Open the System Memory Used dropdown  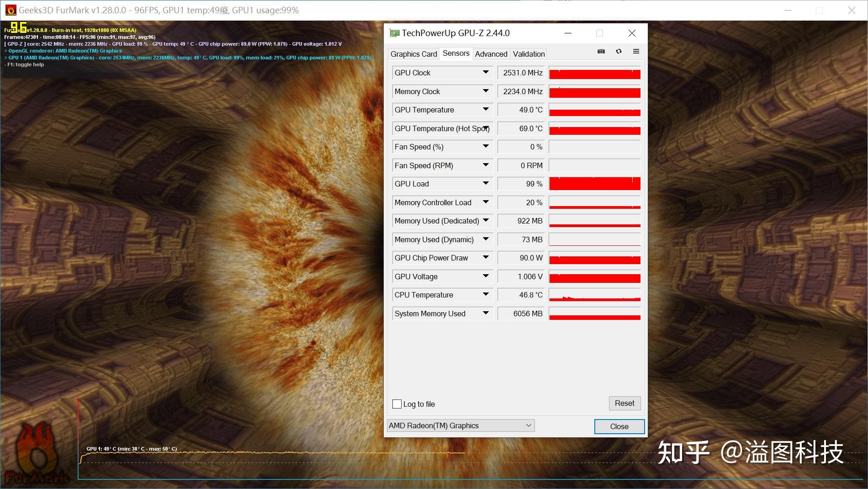[486, 313]
